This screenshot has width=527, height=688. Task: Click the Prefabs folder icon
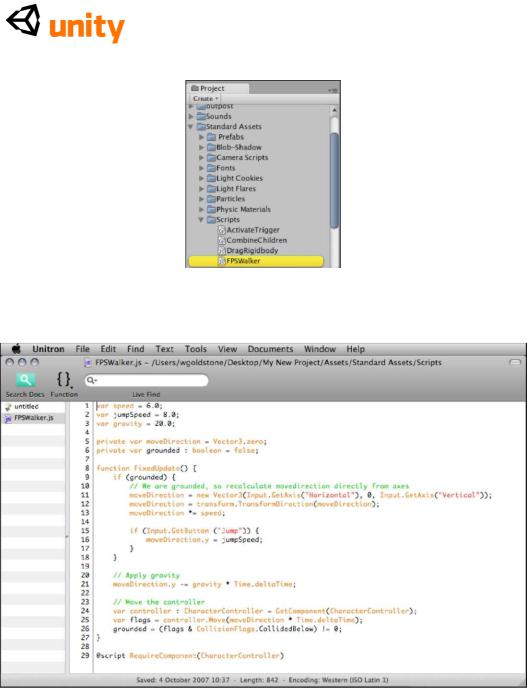212,137
